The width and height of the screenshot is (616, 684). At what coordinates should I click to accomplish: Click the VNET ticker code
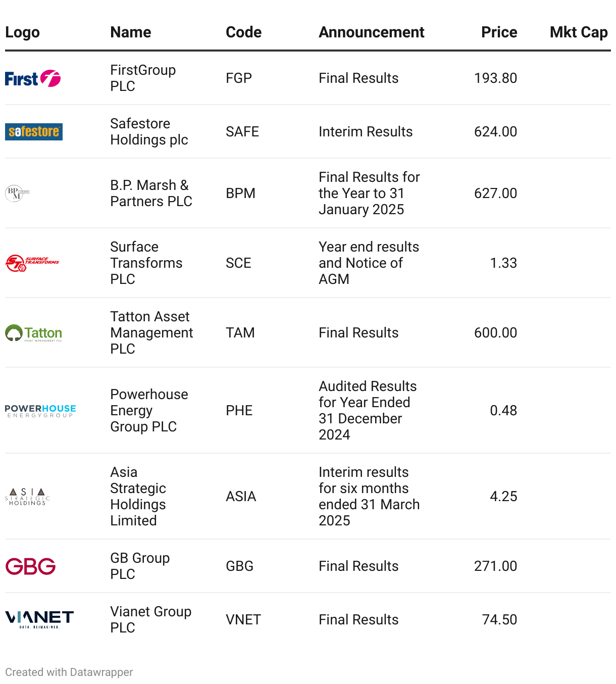point(243,620)
